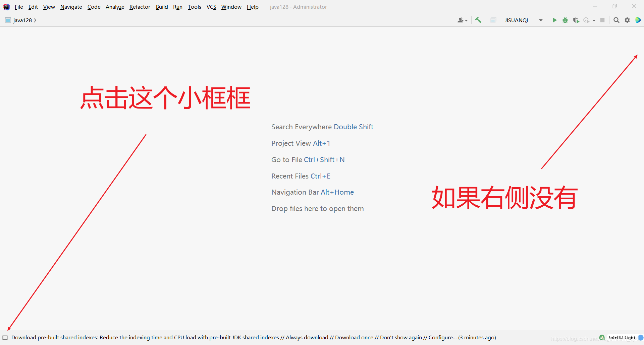Click the Download once link in status bar
Viewport: 644px width, 345px height.
click(354, 337)
